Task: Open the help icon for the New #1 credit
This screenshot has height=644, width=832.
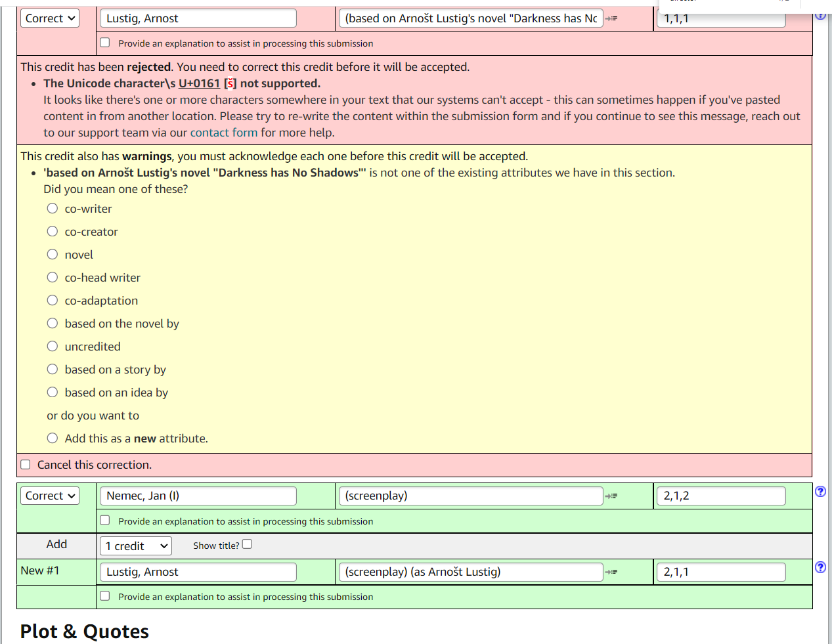Action: (x=820, y=567)
